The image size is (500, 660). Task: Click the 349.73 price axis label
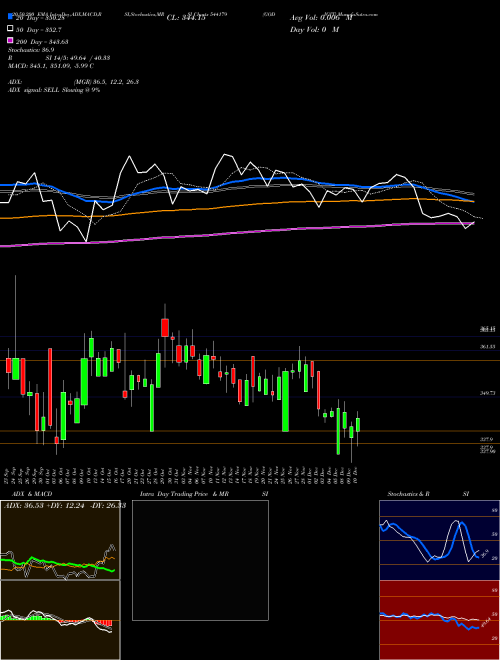tap(487, 393)
